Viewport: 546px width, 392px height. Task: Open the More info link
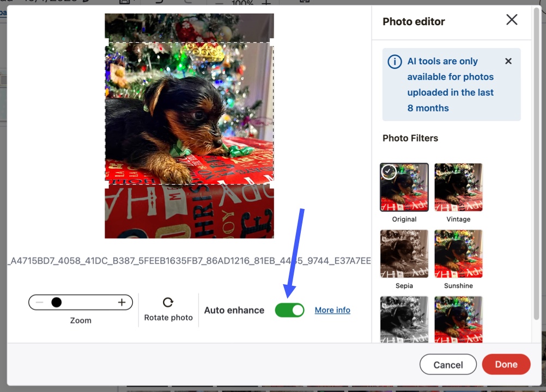[x=332, y=310]
